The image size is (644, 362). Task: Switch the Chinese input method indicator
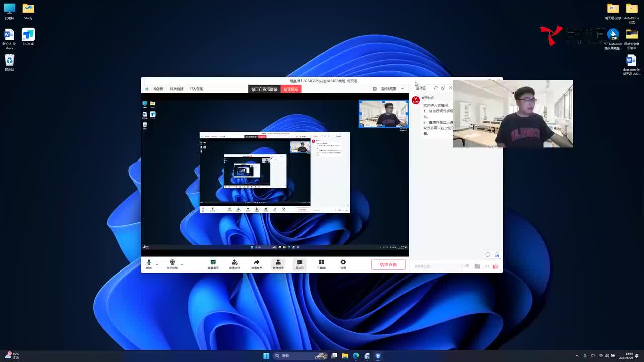pos(593,356)
